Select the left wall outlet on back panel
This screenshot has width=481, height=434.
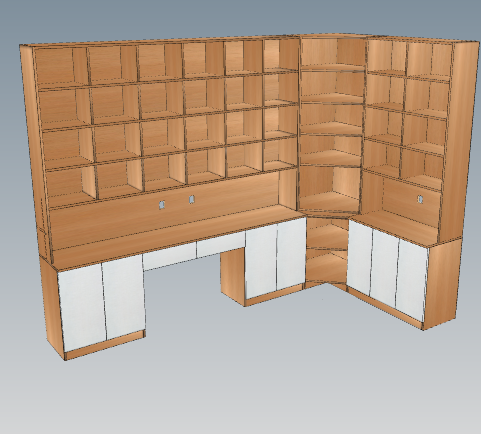point(162,205)
